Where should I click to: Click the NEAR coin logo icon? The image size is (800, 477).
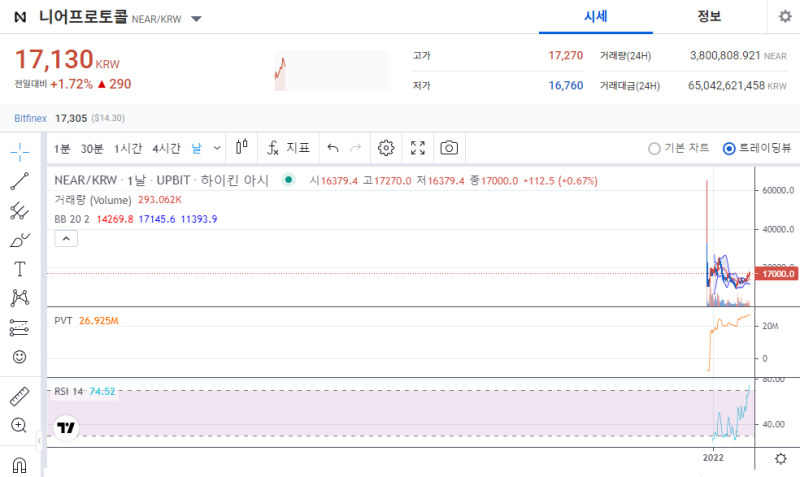click(x=20, y=17)
